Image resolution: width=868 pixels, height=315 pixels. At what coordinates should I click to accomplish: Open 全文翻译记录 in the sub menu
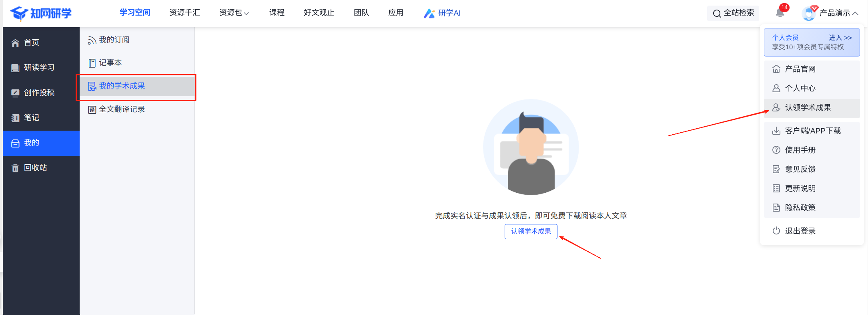pos(122,109)
